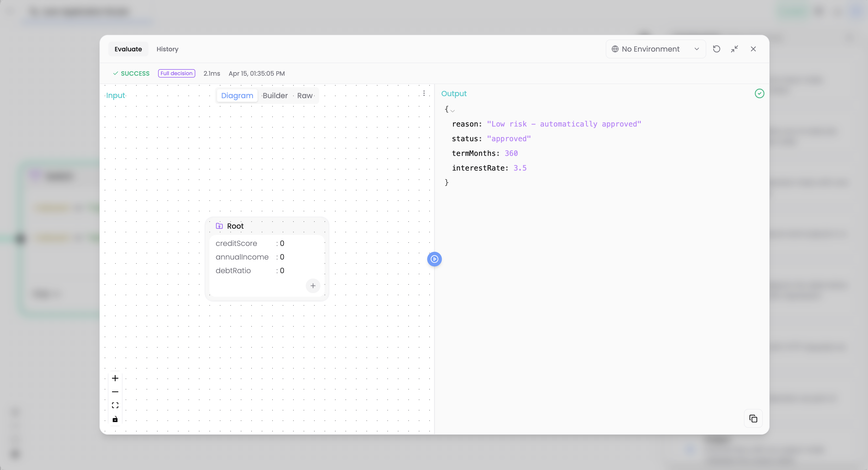Close the simulator dialog with the X
Image resolution: width=868 pixels, height=470 pixels.
tap(753, 49)
